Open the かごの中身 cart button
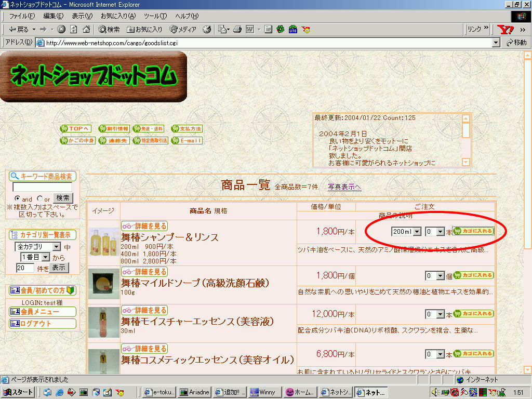This screenshot has height=399, width=532. [x=78, y=140]
